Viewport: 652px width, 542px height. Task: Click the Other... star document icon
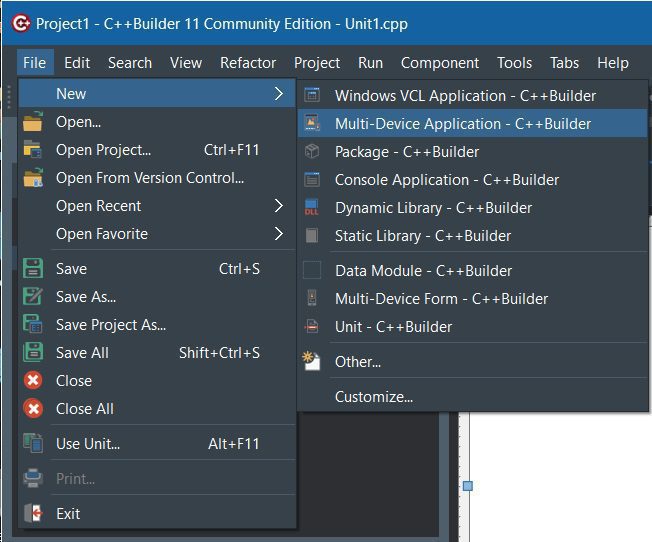point(311,361)
